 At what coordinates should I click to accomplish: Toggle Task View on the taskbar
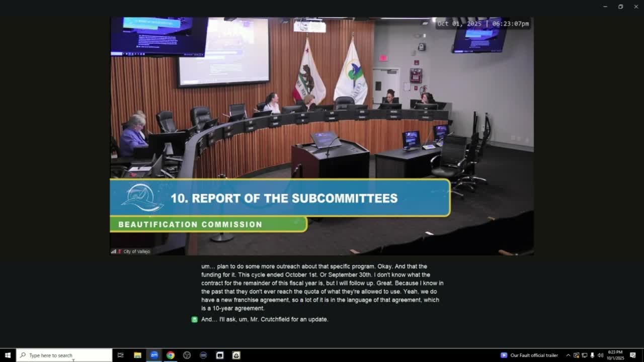pyautogui.click(x=120, y=355)
